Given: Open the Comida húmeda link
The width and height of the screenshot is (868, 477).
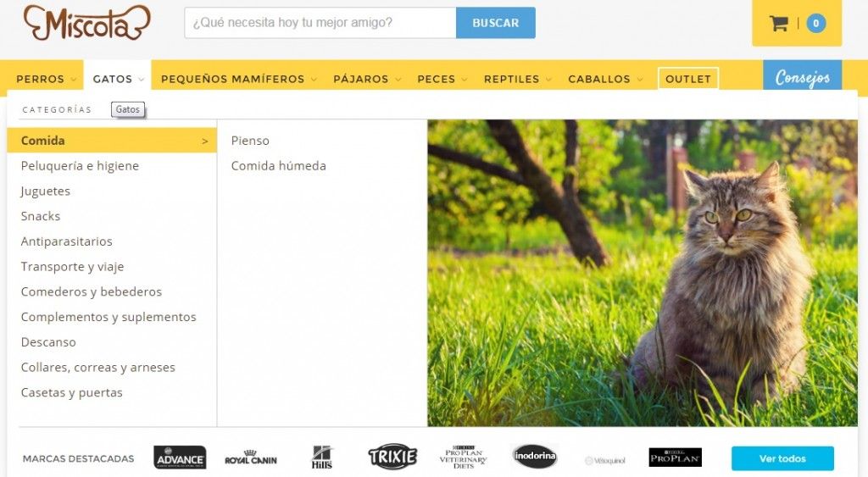Looking at the screenshot, I should (278, 166).
